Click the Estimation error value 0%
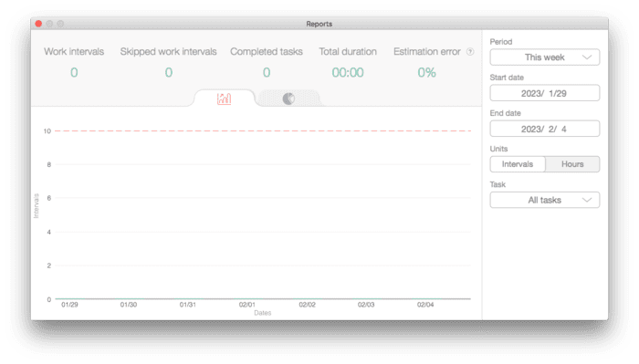639x364 pixels. [426, 72]
